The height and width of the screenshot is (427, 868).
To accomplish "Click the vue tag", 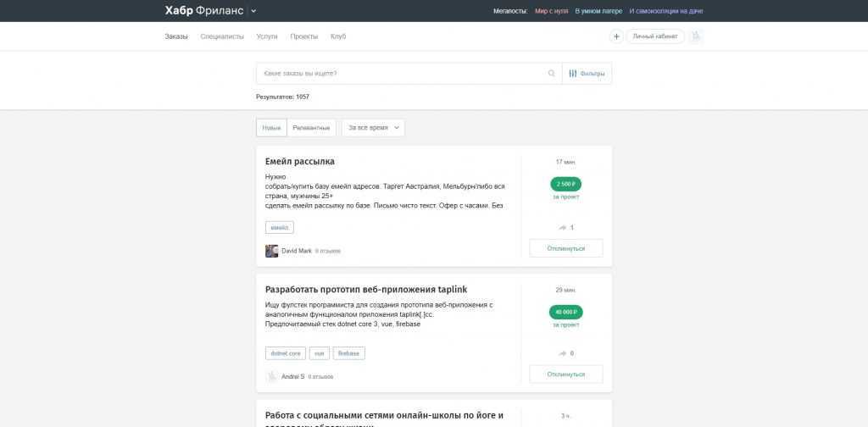I will (x=320, y=353).
